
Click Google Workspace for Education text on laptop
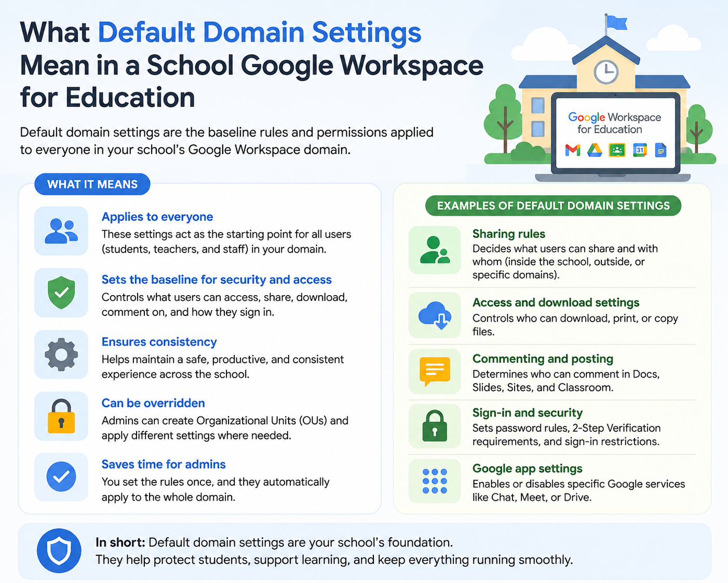[x=614, y=123]
